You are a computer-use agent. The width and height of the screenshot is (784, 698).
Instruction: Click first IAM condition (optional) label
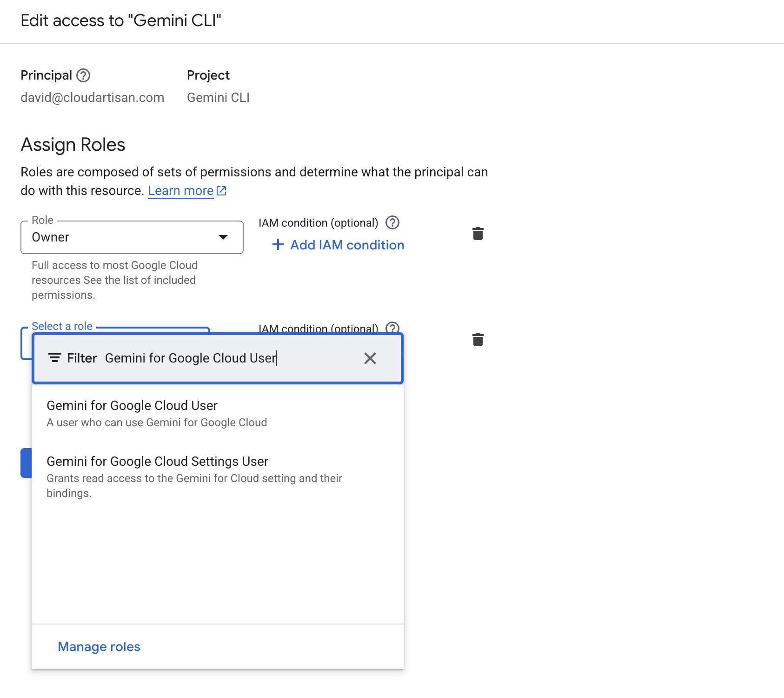319,223
